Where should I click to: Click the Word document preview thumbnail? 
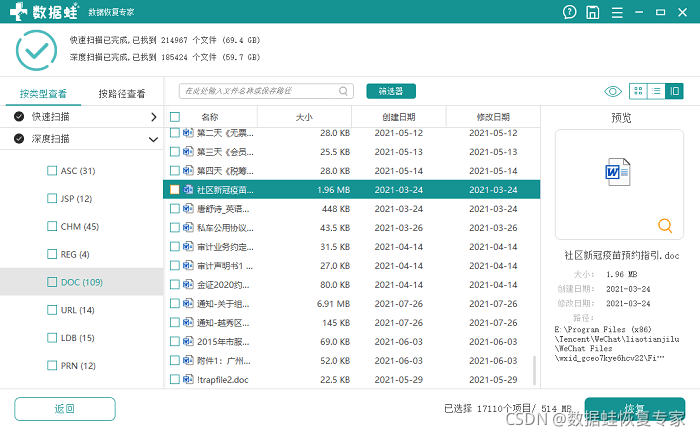[618, 172]
